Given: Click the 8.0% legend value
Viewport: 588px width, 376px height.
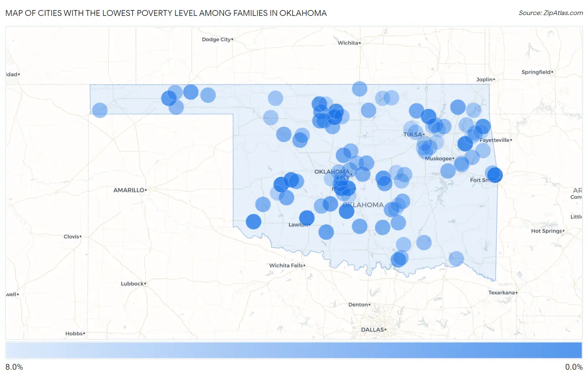Looking at the screenshot, I should coord(14,367).
